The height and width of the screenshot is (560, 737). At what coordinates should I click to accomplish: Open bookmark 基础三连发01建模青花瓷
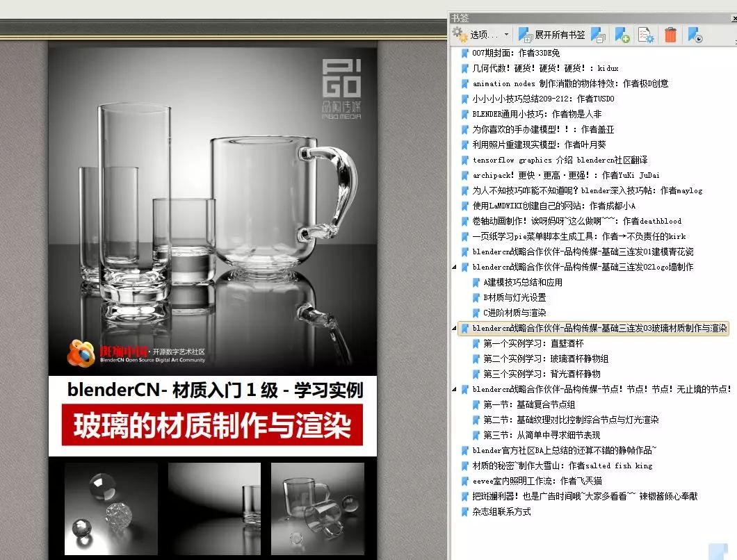pos(583,252)
